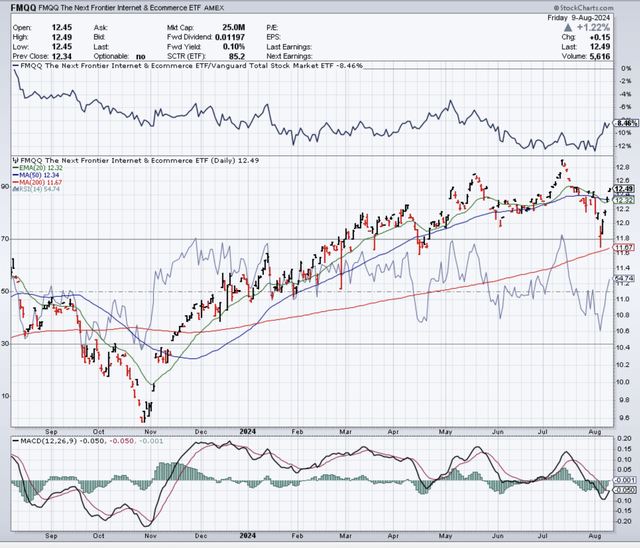Click the Mkt Cap value 25.0M

233,27
